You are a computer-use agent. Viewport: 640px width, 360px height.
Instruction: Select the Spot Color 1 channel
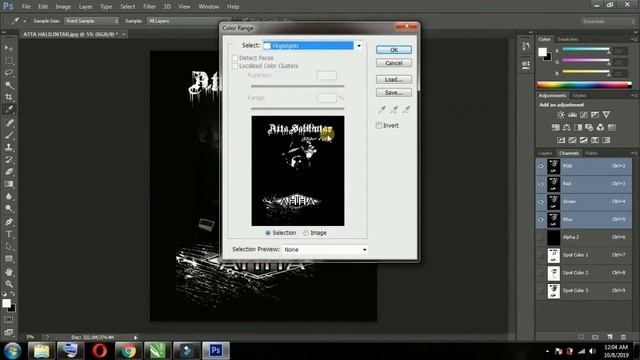coord(584,255)
